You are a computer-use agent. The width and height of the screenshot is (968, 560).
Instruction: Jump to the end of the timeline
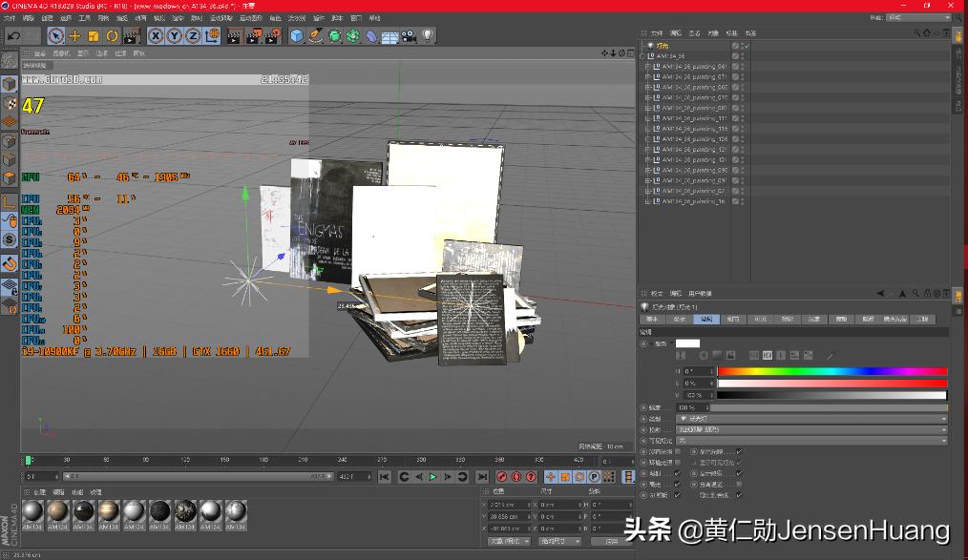pos(482,476)
